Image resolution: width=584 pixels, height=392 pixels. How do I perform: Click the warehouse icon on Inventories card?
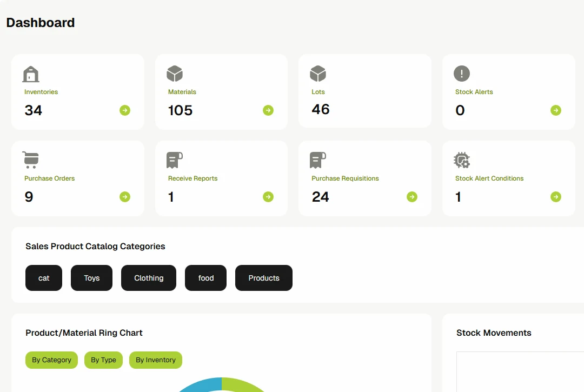[x=30, y=74]
